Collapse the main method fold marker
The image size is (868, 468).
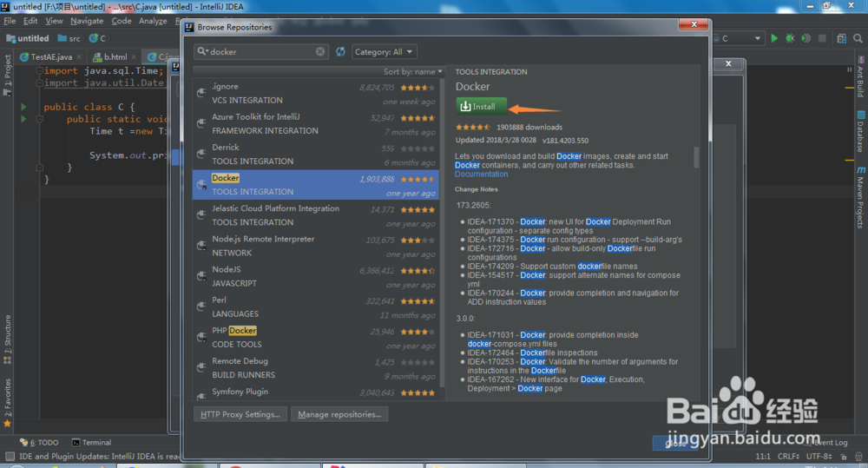point(39,119)
